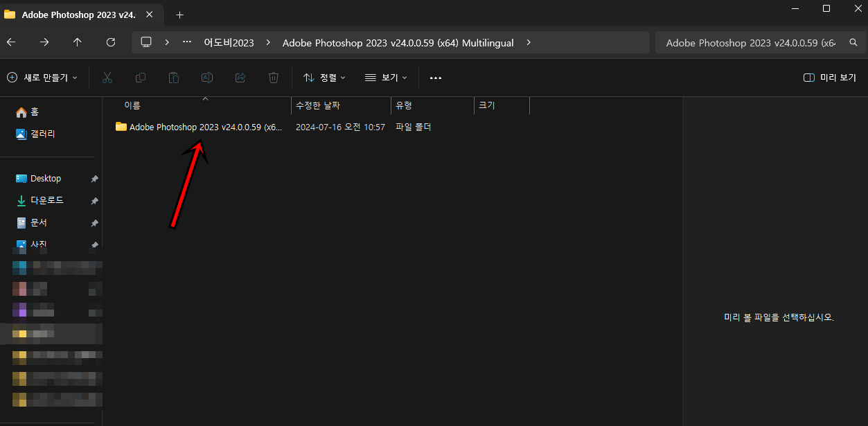This screenshot has width=868, height=426.
Task: Open the 보기 view dropdown
Action: pyautogui.click(x=386, y=78)
